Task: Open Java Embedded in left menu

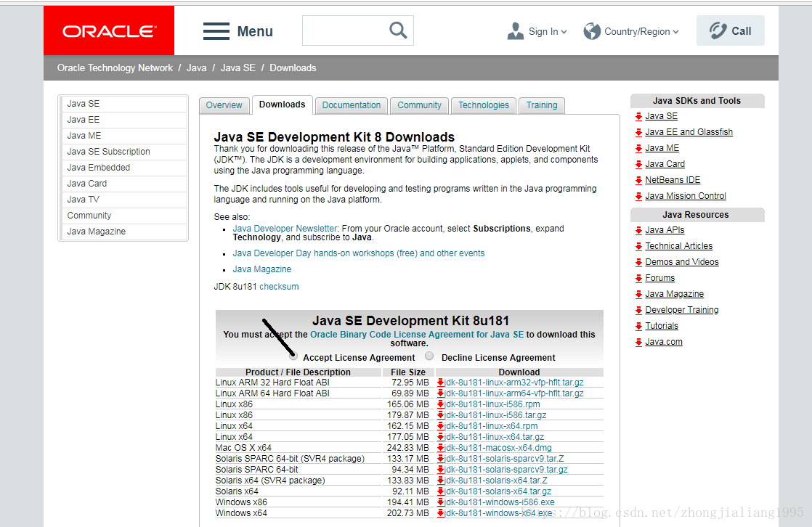Action: [123, 168]
